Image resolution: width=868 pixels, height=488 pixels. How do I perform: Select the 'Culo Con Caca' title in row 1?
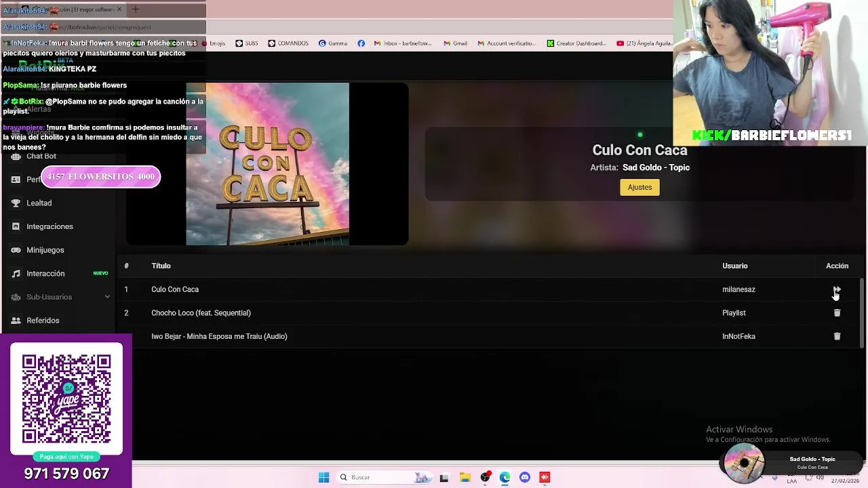coord(175,289)
